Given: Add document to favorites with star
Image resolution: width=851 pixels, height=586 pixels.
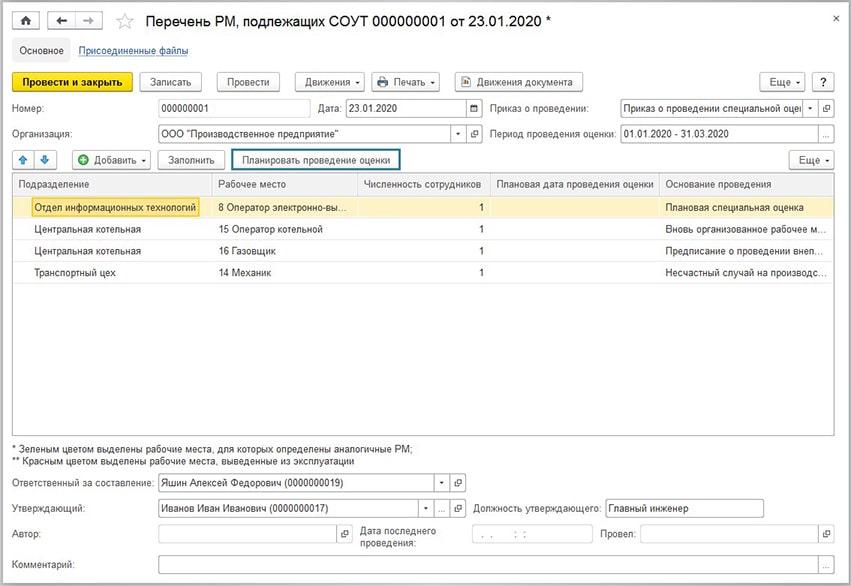Looking at the screenshot, I should coord(125,22).
